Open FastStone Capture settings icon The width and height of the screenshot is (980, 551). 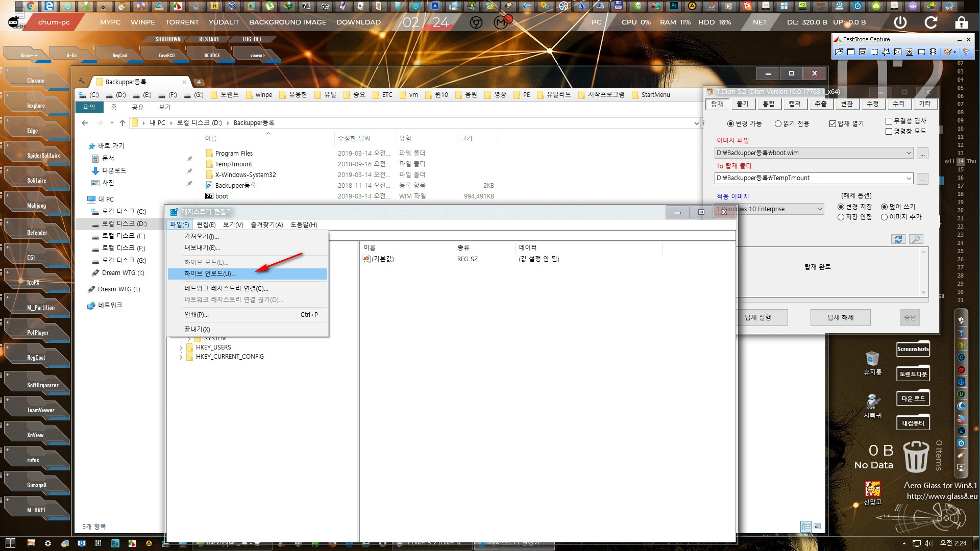(x=966, y=52)
